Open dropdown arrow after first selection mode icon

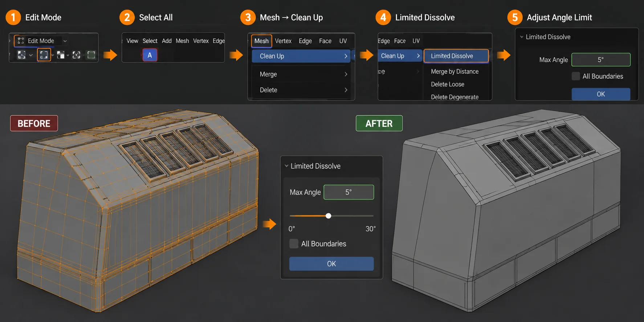point(31,55)
